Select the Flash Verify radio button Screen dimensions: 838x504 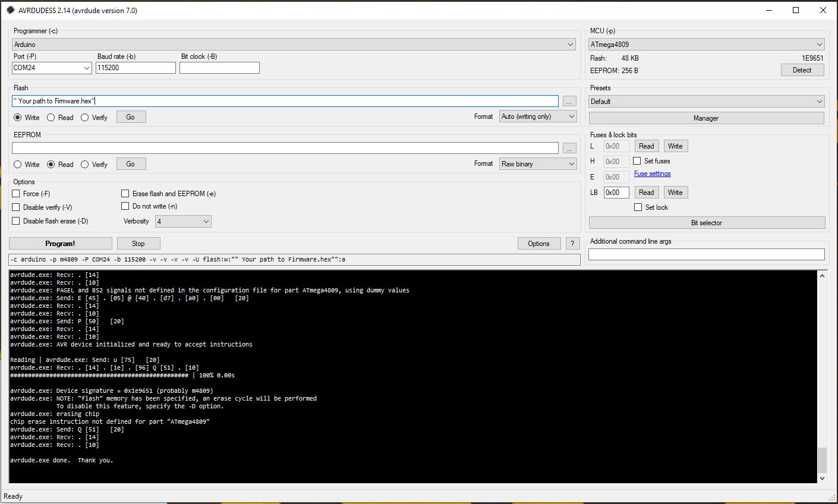coord(84,118)
